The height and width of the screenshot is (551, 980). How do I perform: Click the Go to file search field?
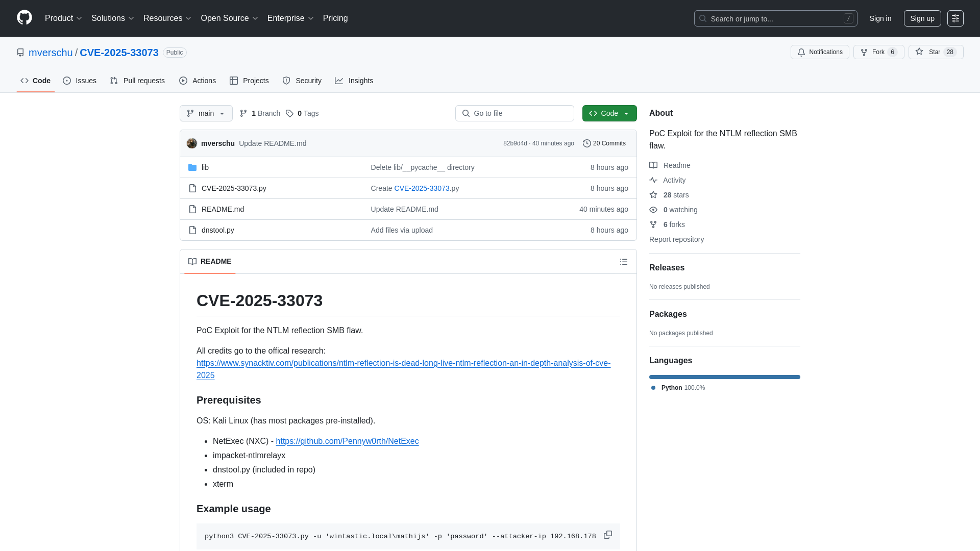click(514, 113)
